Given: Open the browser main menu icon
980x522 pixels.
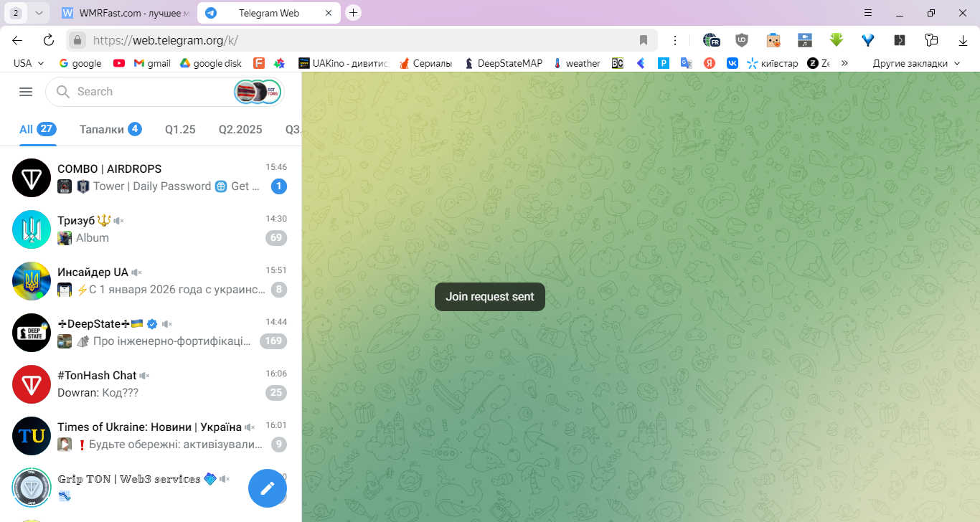Looking at the screenshot, I should [x=868, y=13].
